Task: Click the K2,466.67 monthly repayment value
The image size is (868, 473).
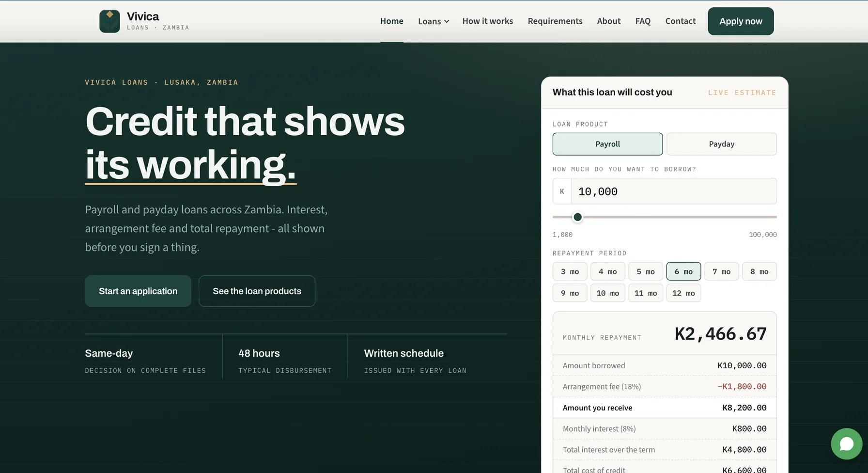Action: tap(720, 334)
